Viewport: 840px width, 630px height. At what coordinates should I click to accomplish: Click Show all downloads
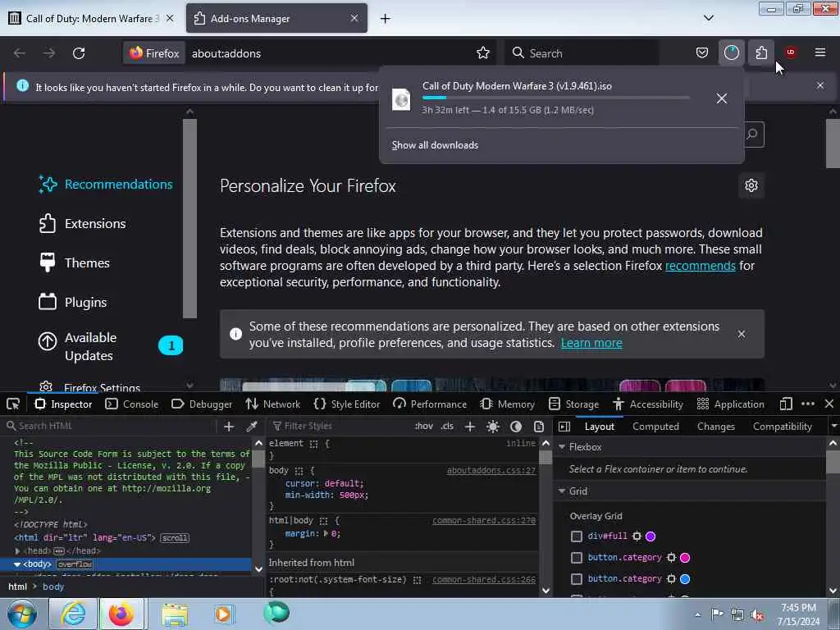tap(435, 145)
